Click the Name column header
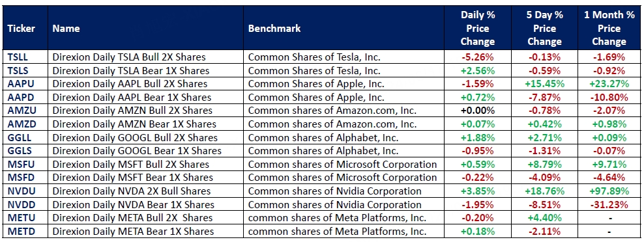The image size is (644, 242). (66, 29)
